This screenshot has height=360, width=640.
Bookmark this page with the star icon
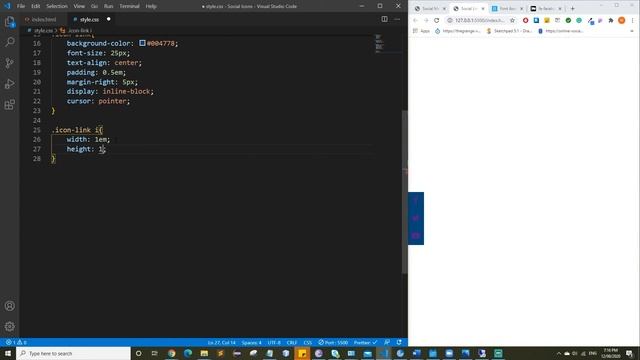tap(513, 20)
